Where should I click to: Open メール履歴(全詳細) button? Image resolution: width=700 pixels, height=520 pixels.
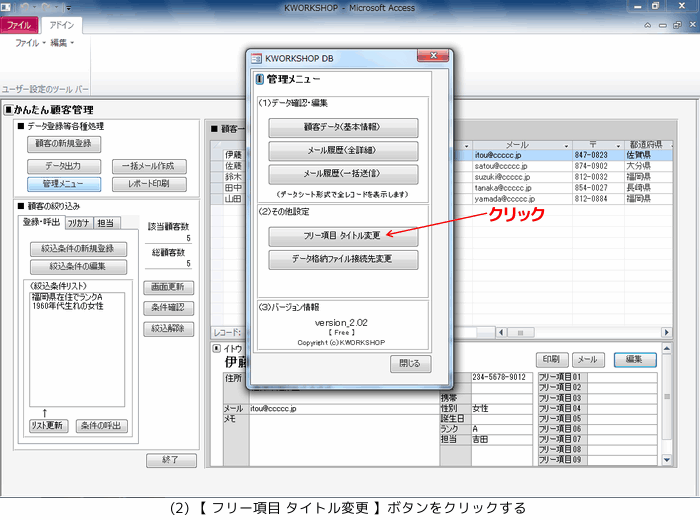(x=343, y=151)
